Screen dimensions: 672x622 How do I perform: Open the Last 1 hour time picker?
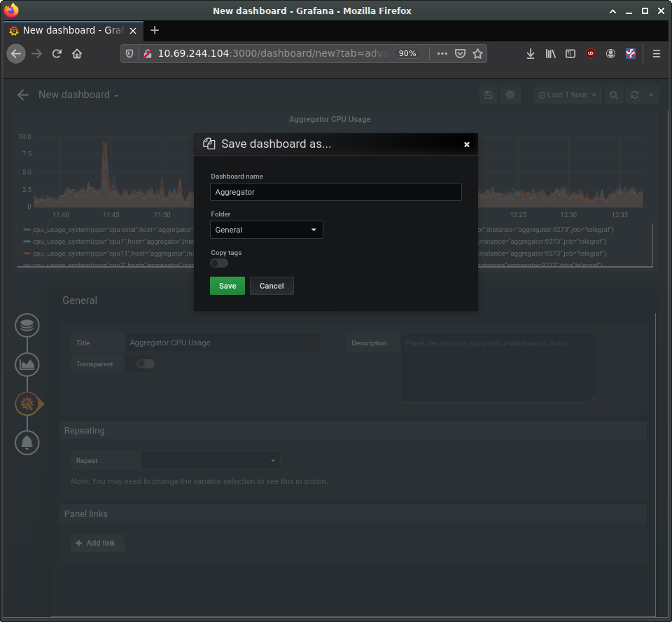point(568,95)
